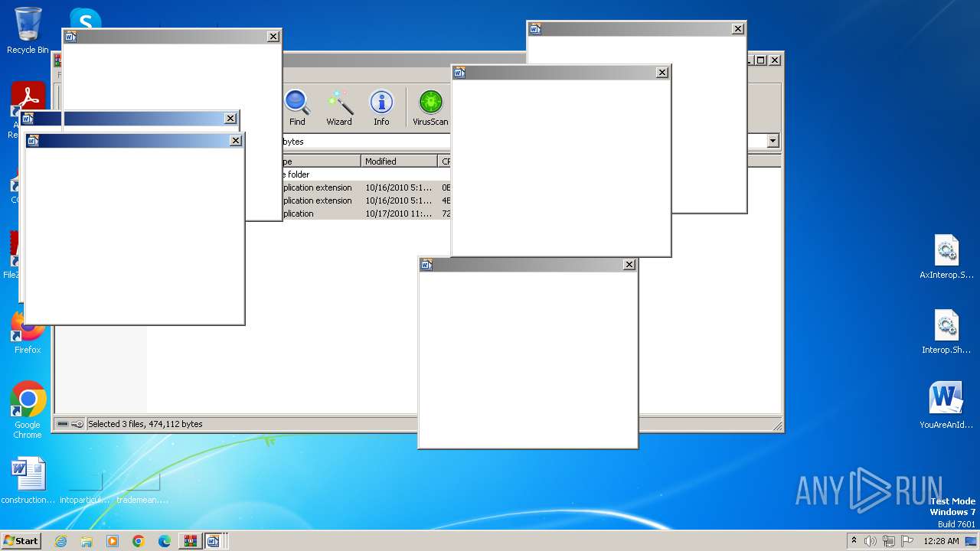Open Windows Media Player from the taskbar
The width and height of the screenshot is (980, 551).
point(113,541)
